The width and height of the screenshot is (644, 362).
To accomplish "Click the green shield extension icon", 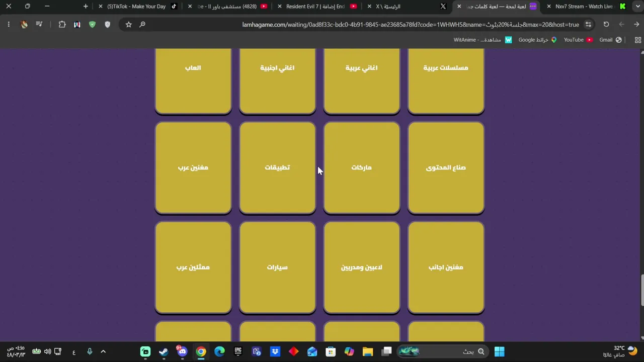I will click(92, 25).
